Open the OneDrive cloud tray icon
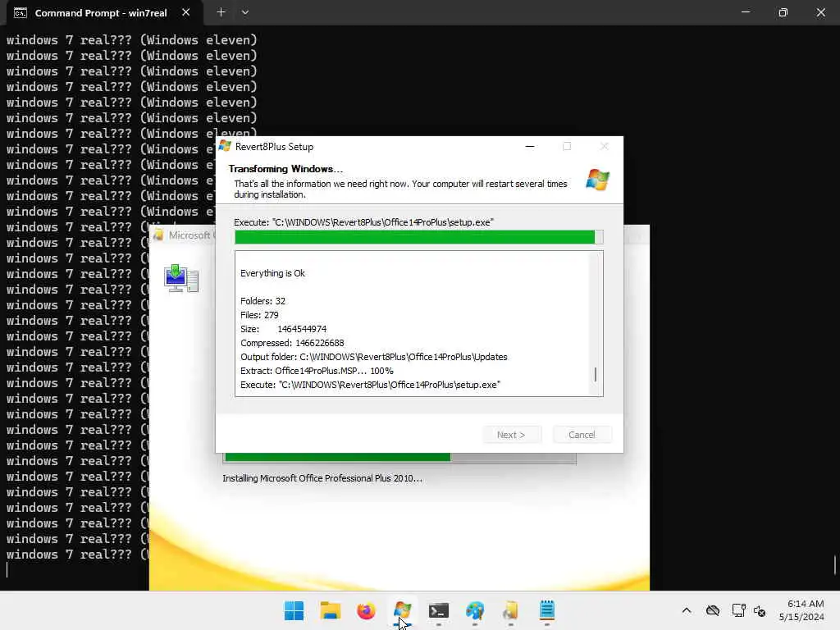The width and height of the screenshot is (840, 630). [713, 610]
